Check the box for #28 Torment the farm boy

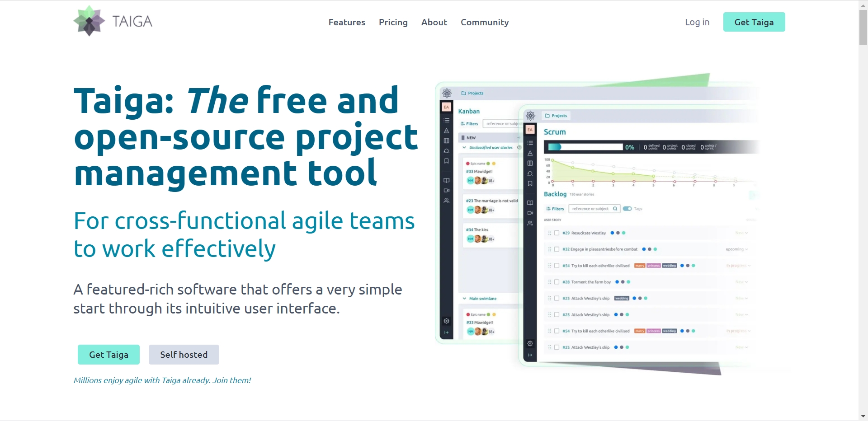click(557, 282)
